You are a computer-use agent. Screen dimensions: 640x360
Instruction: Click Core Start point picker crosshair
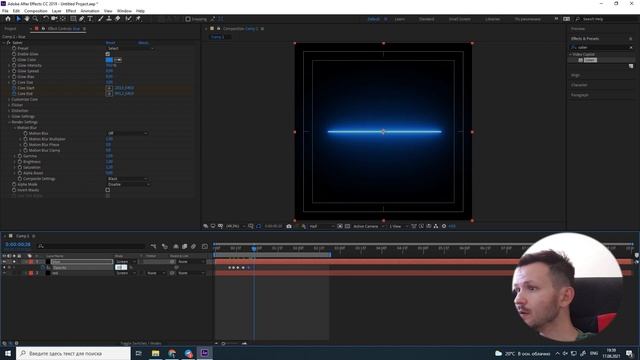pos(109,88)
